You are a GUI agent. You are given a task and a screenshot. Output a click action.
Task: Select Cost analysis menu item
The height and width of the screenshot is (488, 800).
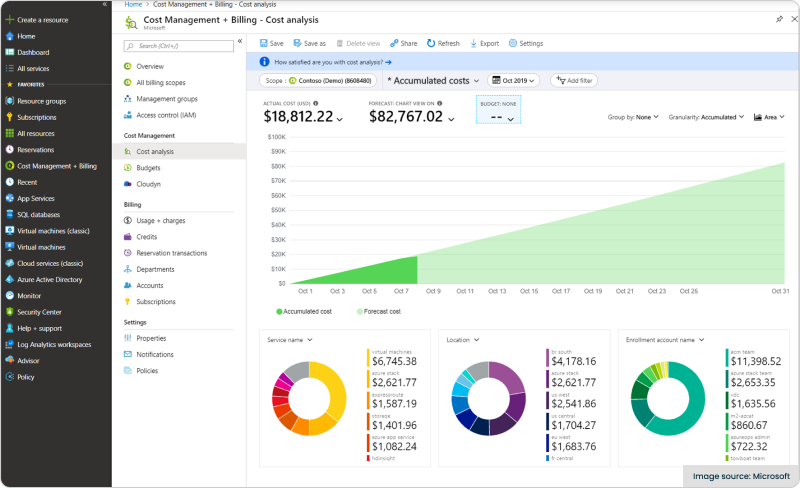(179, 152)
